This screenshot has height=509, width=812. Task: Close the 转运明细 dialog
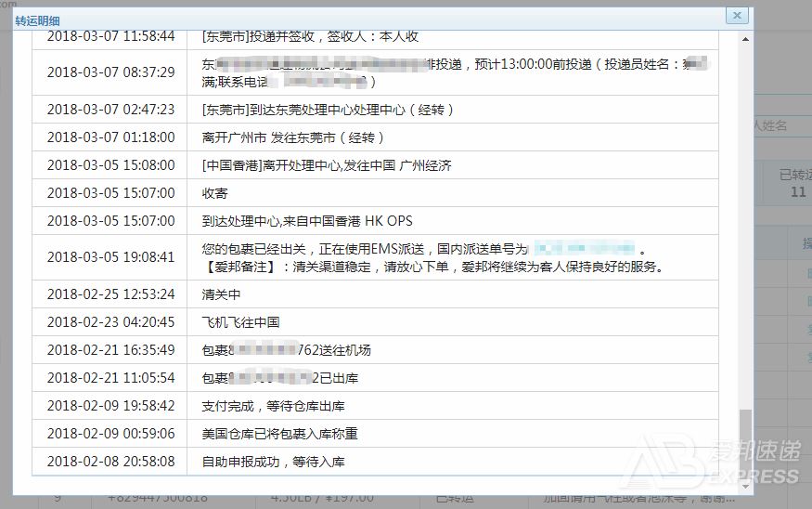pos(736,16)
